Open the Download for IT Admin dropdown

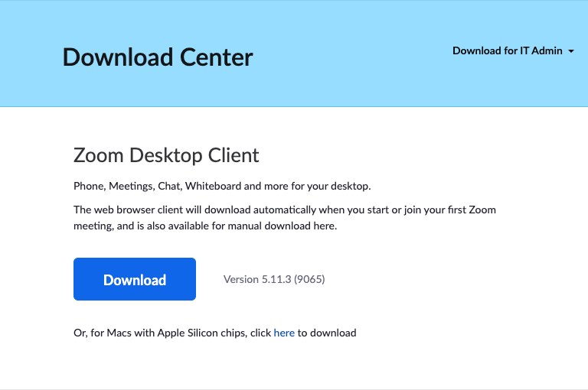coord(513,51)
